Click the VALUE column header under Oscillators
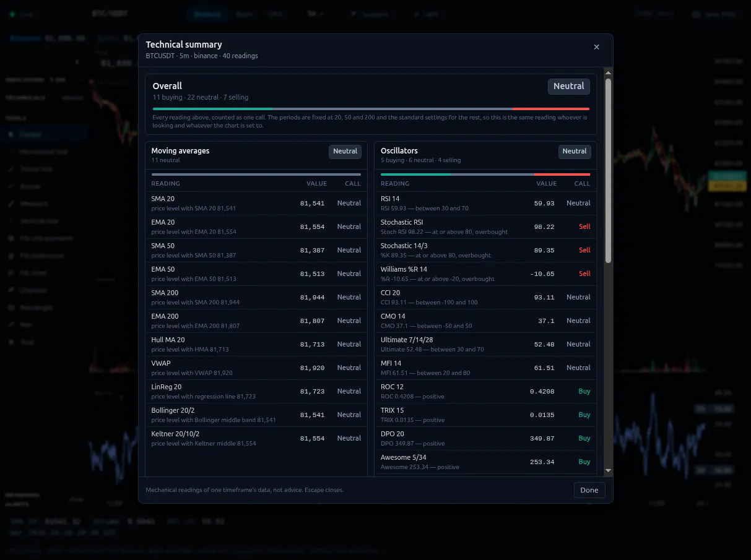 point(547,183)
